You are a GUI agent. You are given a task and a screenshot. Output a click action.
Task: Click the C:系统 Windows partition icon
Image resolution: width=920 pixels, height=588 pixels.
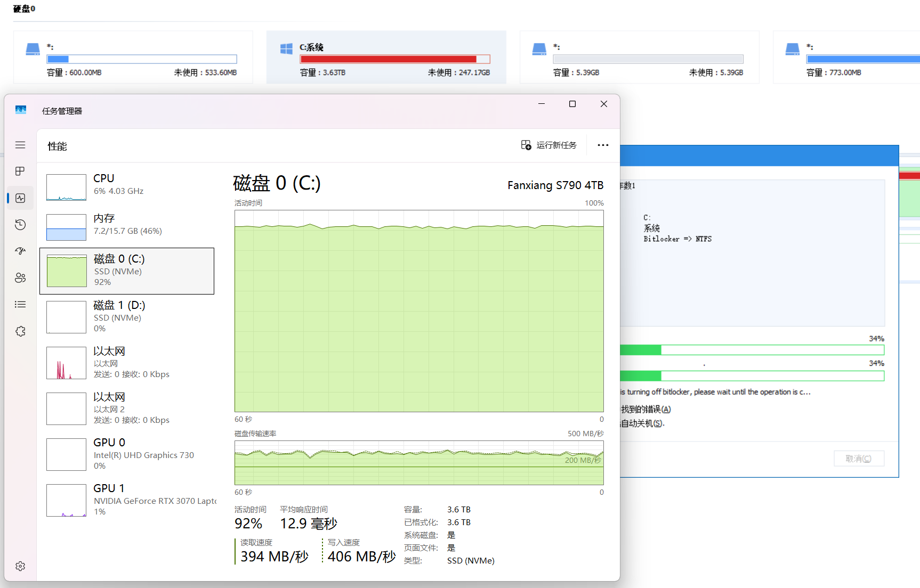tap(286, 49)
